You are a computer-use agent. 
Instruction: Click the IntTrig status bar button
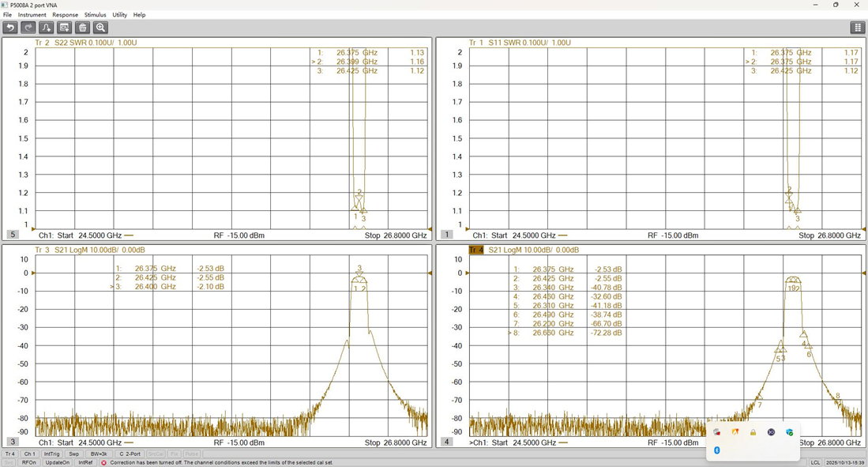pyautogui.click(x=51, y=454)
